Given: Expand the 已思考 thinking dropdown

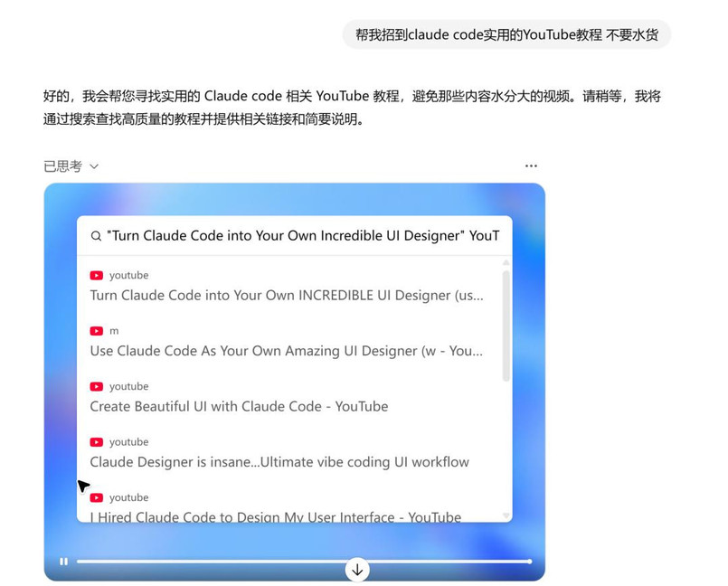Looking at the screenshot, I should tap(71, 165).
